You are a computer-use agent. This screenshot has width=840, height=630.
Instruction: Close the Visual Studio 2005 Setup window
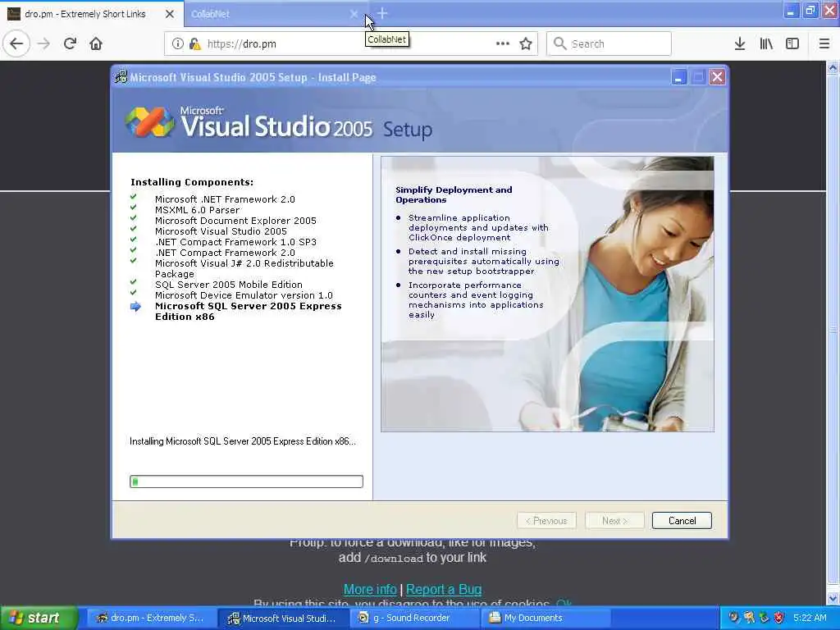[717, 77]
